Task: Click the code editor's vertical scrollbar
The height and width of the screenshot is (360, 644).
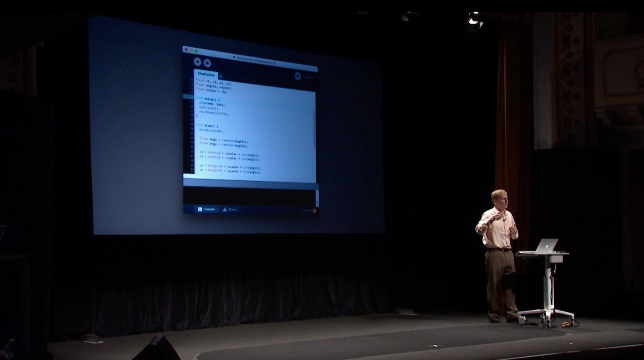Action: click(x=315, y=129)
